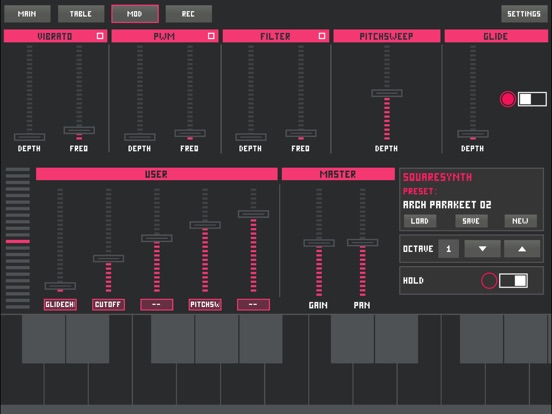Raise the octave with up arrow
The height and width of the screenshot is (414, 552).
522,249
